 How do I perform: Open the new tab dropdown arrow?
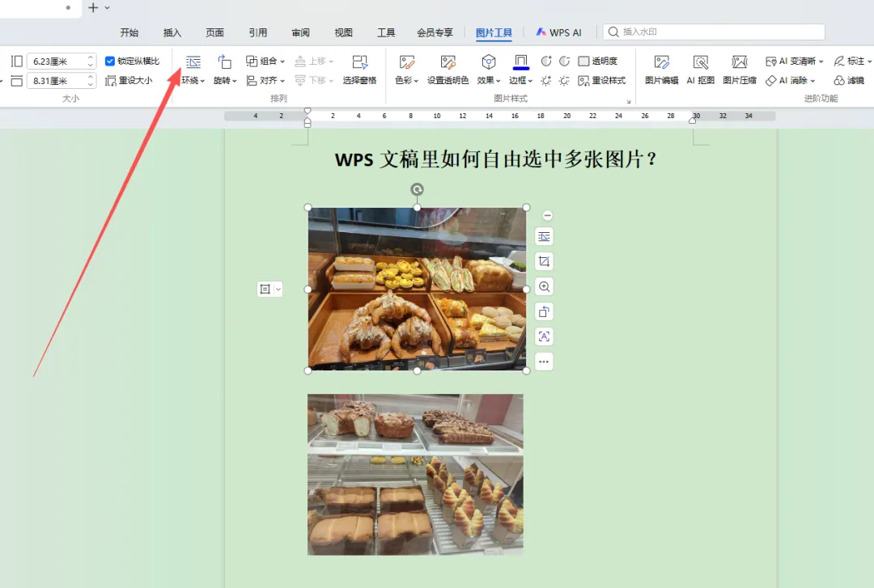point(107,8)
